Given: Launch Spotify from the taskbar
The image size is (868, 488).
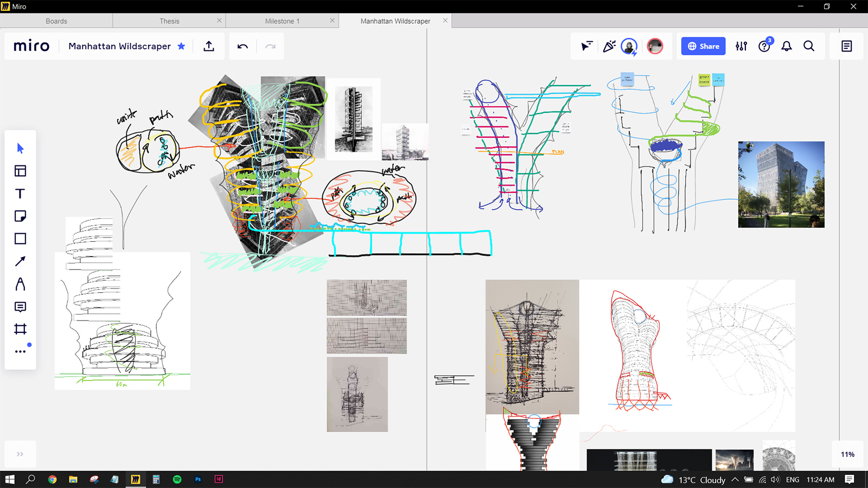Looking at the screenshot, I should (177, 479).
